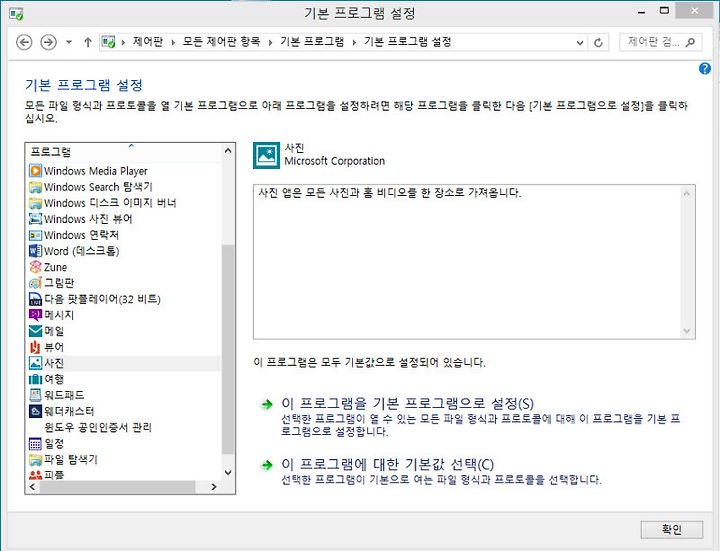The height and width of the screenshot is (551, 720).
Task: Click the green arrow beside 기본 프로그램으로 설정
Action: [266, 405]
